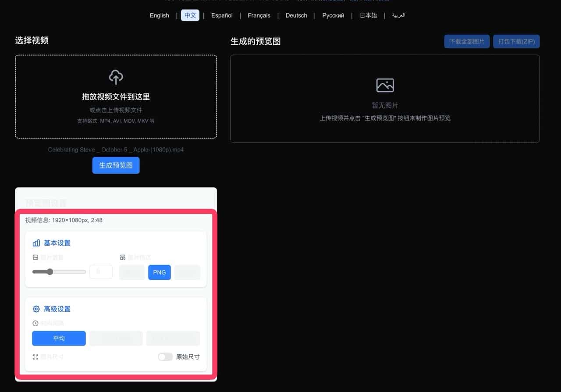Switch language to Arabic (العربية)
The image size is (561, 392).
[x=398, y=15]
